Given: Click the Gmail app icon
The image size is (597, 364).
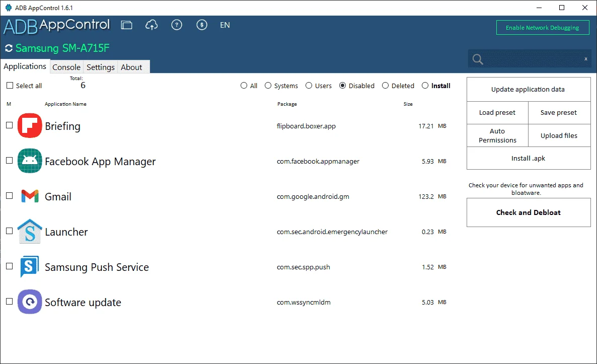Looking at the screenshot, I should 30,196.
